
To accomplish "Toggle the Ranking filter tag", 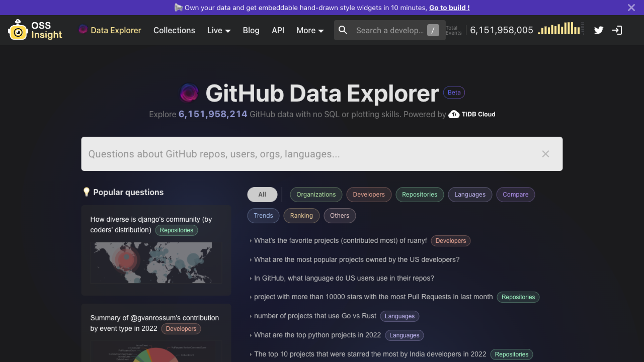I will (x=301, y=215).
